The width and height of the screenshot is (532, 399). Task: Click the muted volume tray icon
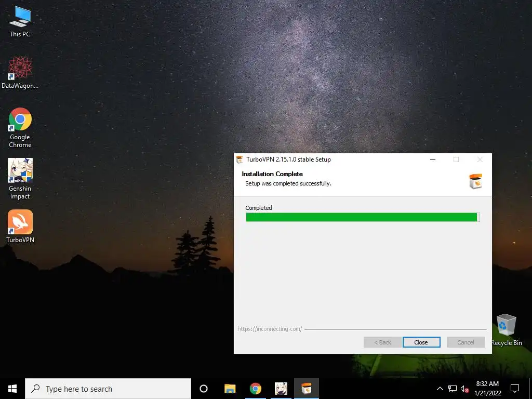click(464, 389)
